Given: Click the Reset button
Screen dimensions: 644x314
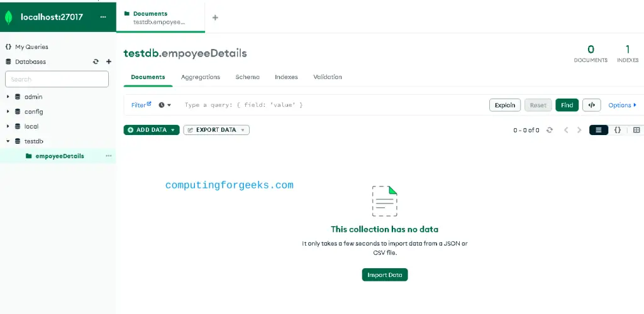Looking at the screenshot, I should coord(538,105).
